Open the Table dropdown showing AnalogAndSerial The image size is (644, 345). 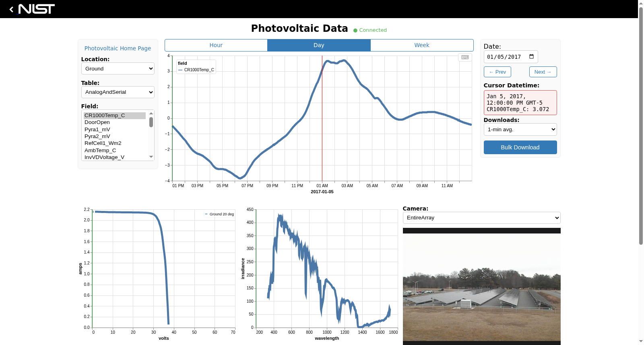[x=118, y=92]
